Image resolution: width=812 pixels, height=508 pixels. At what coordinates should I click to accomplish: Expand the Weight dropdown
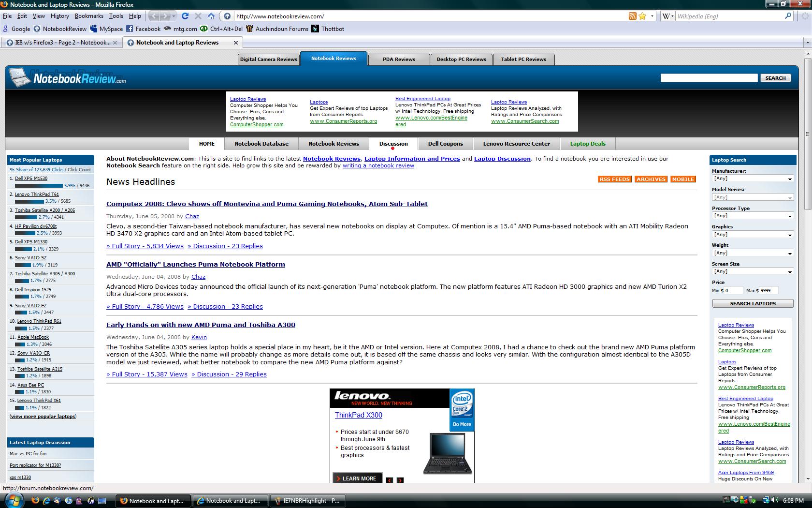753,253
